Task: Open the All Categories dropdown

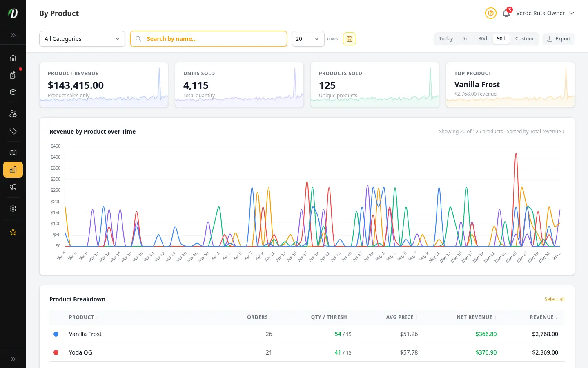Action: tap(82, 39)
